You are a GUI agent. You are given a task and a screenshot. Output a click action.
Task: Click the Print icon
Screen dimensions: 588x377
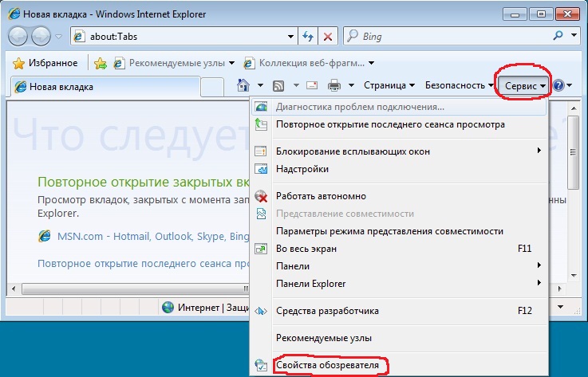click(x=334, y=86)
